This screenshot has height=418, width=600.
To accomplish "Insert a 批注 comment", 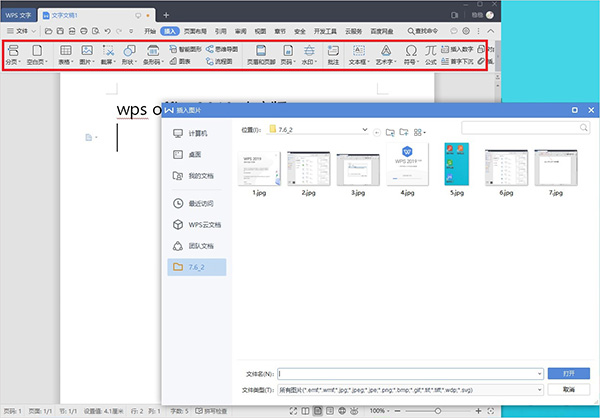I will [x=333, y=54].
